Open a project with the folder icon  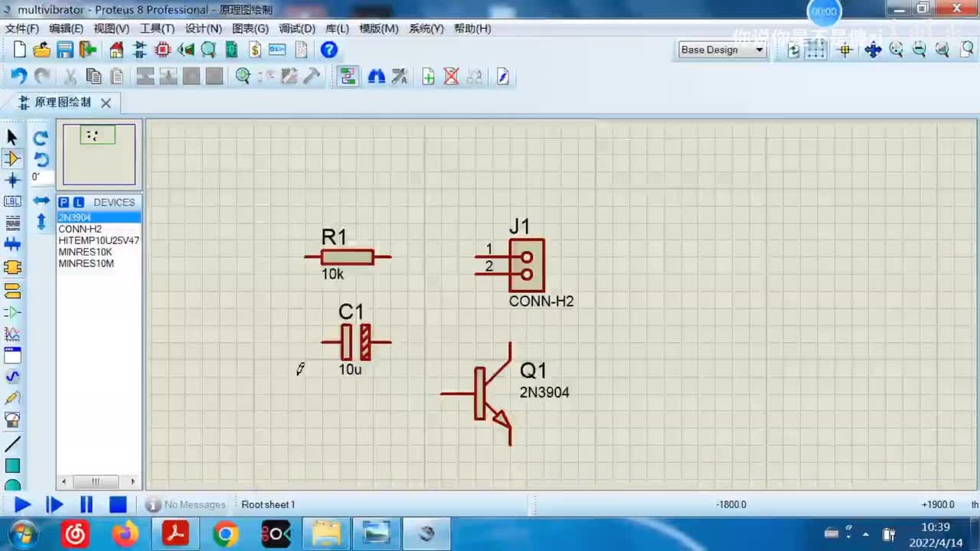tap(42, 50)
